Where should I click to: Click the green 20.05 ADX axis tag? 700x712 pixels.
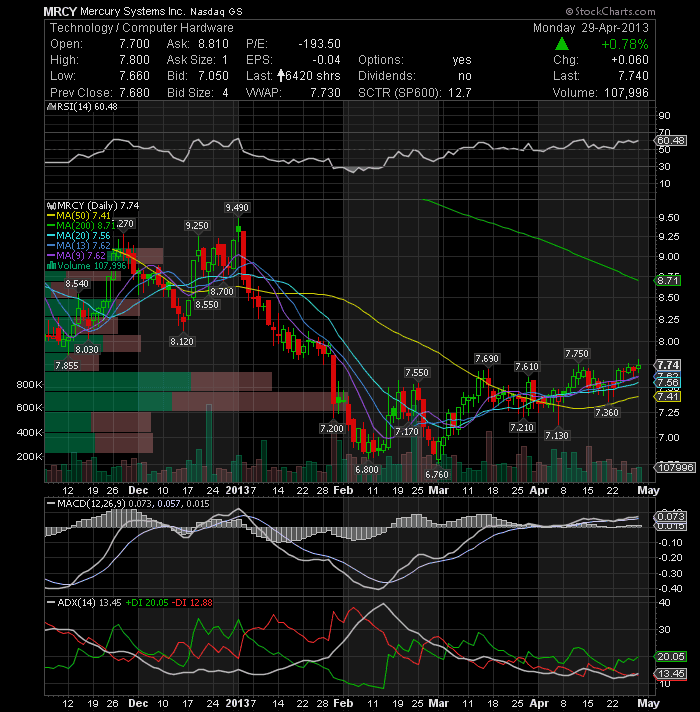(x=670, y=657)
